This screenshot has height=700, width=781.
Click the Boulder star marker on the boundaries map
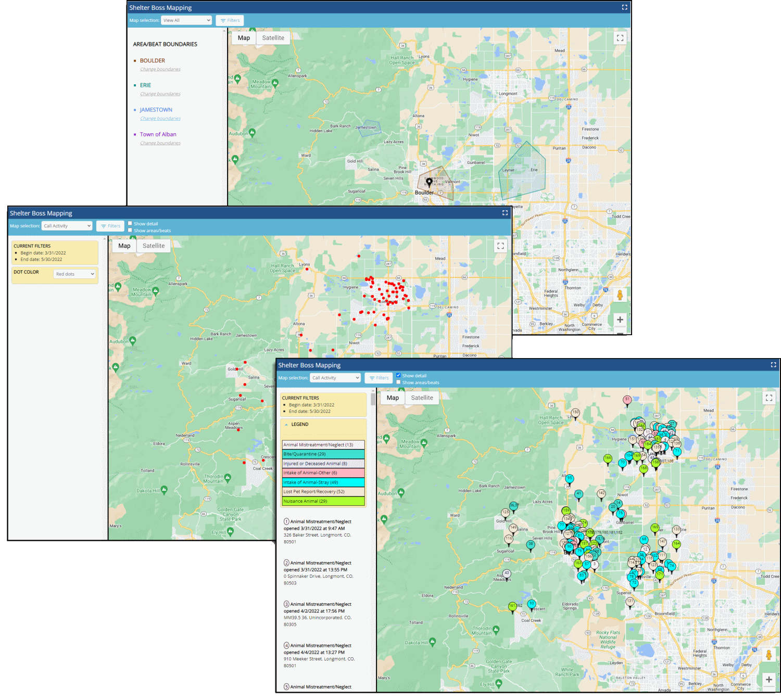pos(429,182)
